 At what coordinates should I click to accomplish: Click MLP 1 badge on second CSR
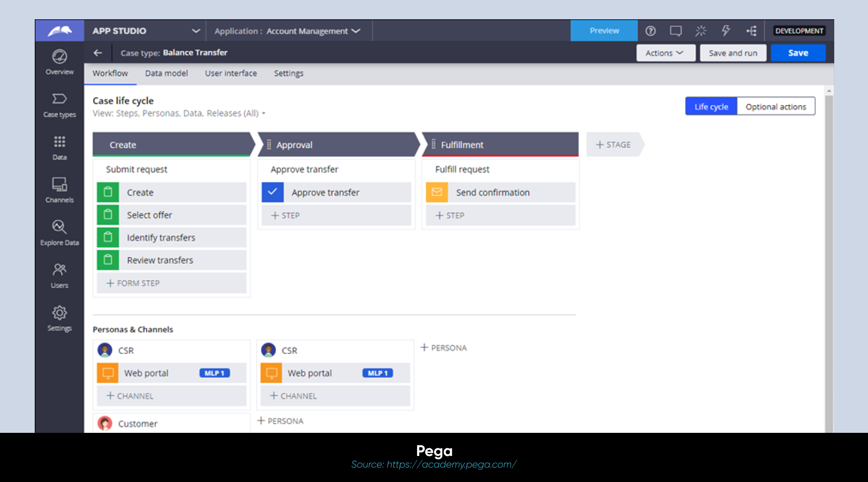tap(378, 373)
